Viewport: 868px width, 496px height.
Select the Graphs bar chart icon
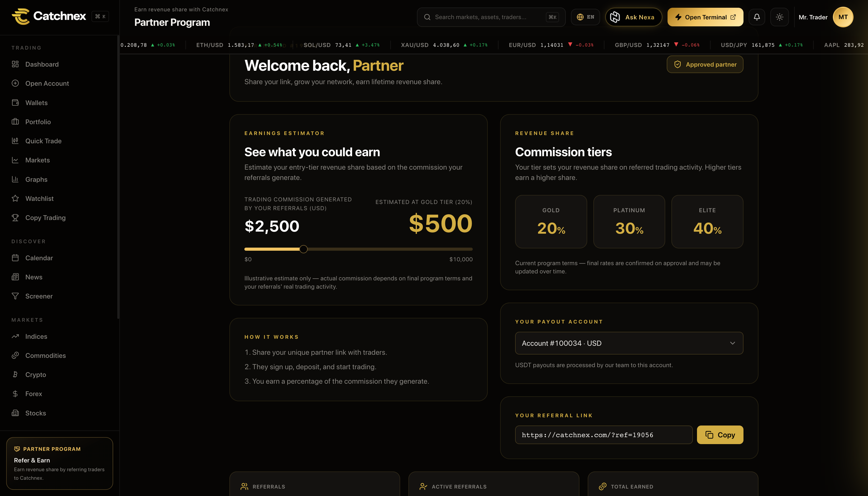(x=15, y=179)
